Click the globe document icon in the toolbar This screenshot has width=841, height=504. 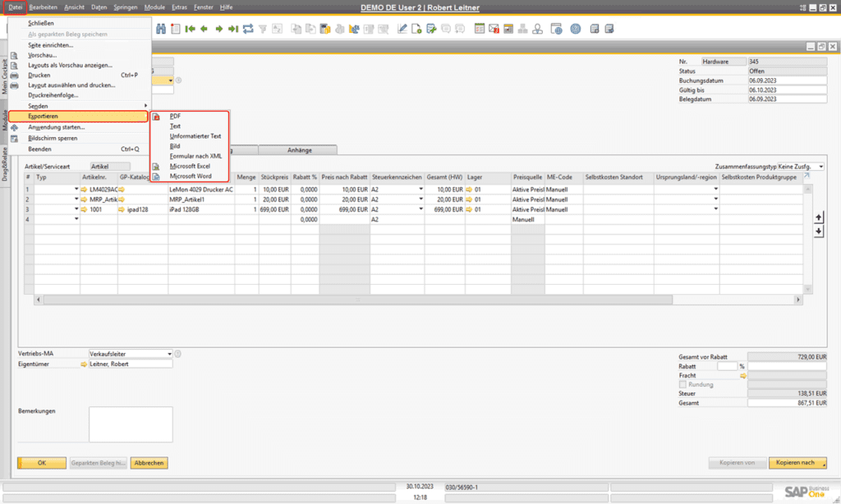(x=556, y=27)
